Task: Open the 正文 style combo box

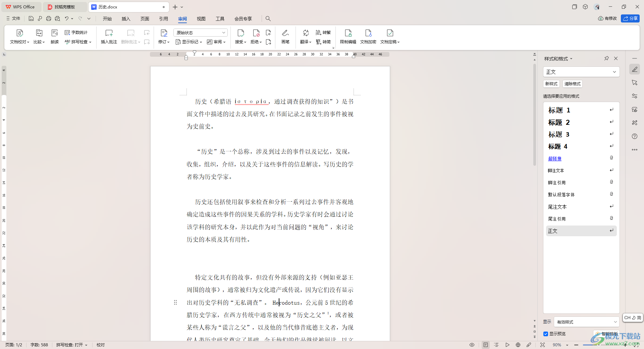Action: click(x=581, y=72)
